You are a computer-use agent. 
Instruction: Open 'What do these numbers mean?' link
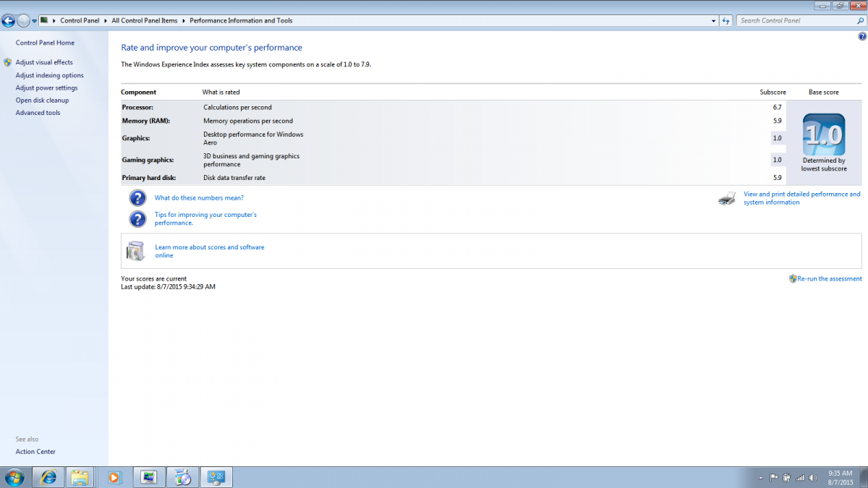pyautogui.click(x=199, y=198)
